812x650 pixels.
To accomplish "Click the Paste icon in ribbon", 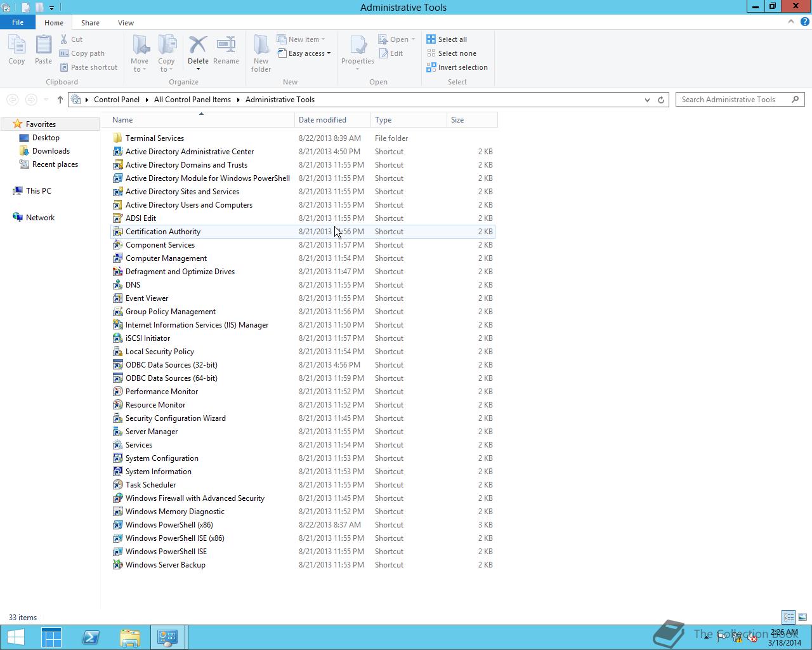I will click(x=43, y=46).
